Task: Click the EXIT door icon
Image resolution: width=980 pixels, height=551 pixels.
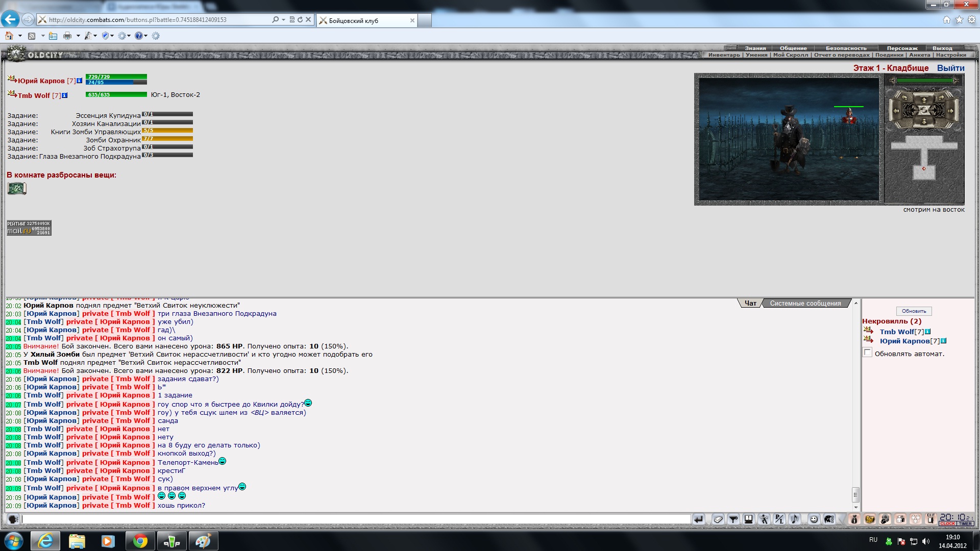Action: point(931,519)
